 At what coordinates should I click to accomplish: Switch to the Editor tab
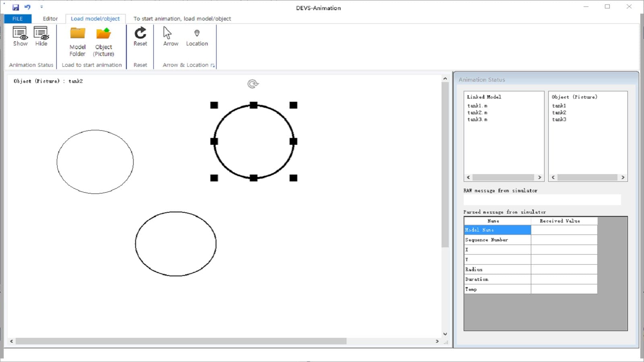(50, 19)
